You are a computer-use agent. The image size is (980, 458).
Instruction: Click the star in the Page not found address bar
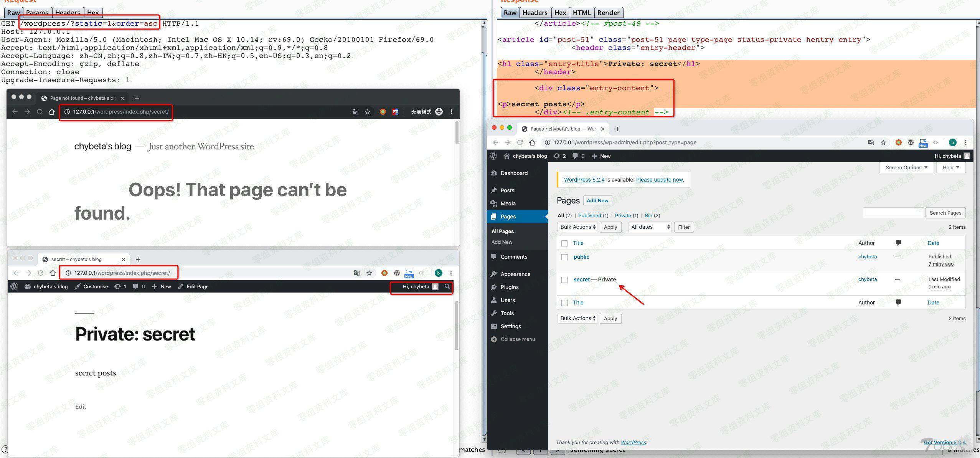tap(368, 112)
